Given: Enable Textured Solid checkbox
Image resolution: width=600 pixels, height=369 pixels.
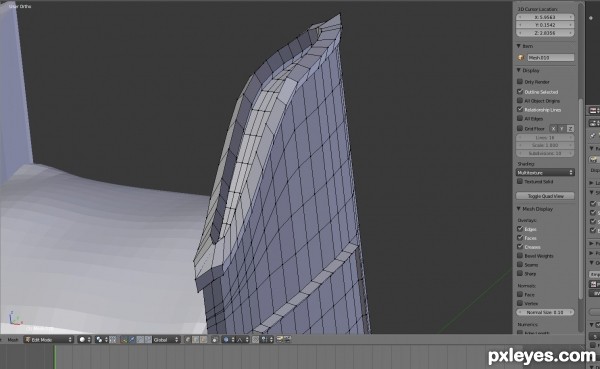Looking at the screenshot, I should [x=520, y=181].
